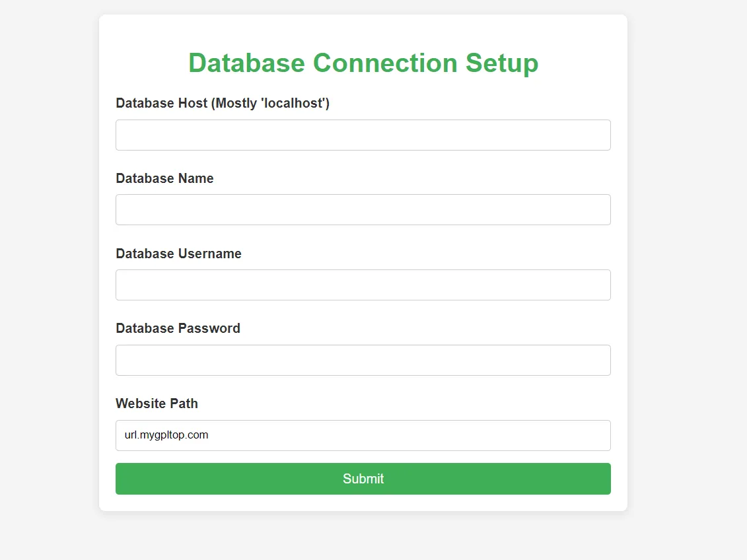Click the word 'Setup' in the heading

pos(502,63)
